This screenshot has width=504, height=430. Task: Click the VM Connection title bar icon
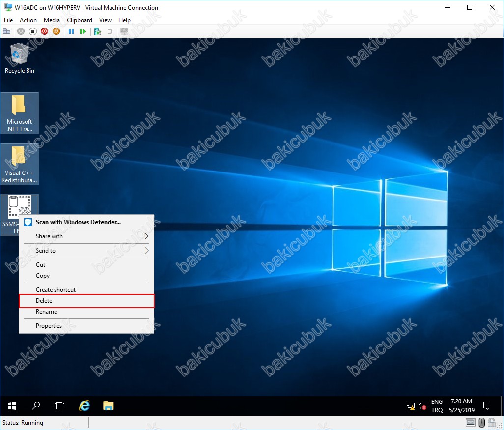[x=8, y=7]
